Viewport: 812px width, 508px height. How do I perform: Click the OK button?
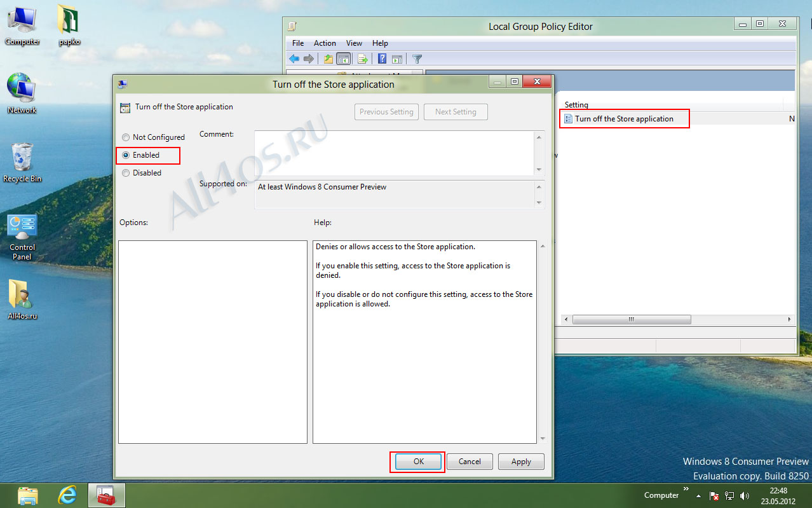(x=418, y=462)
